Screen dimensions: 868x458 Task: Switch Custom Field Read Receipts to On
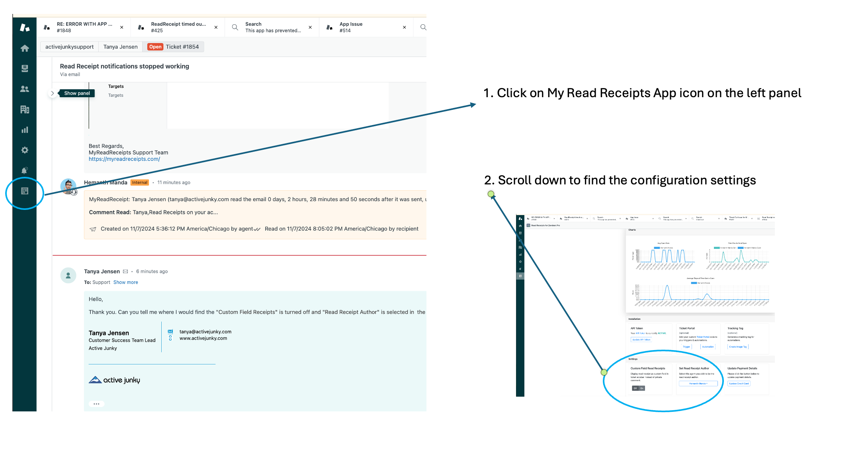point(642,388)
